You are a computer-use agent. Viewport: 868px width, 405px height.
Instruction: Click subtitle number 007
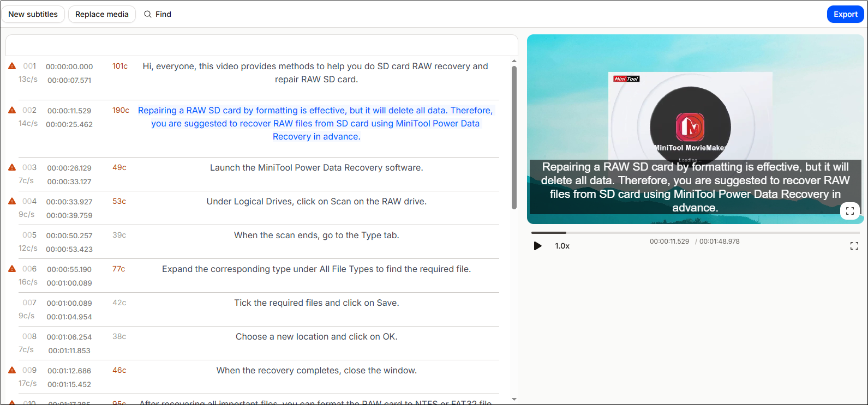click(x=29, y=303)
